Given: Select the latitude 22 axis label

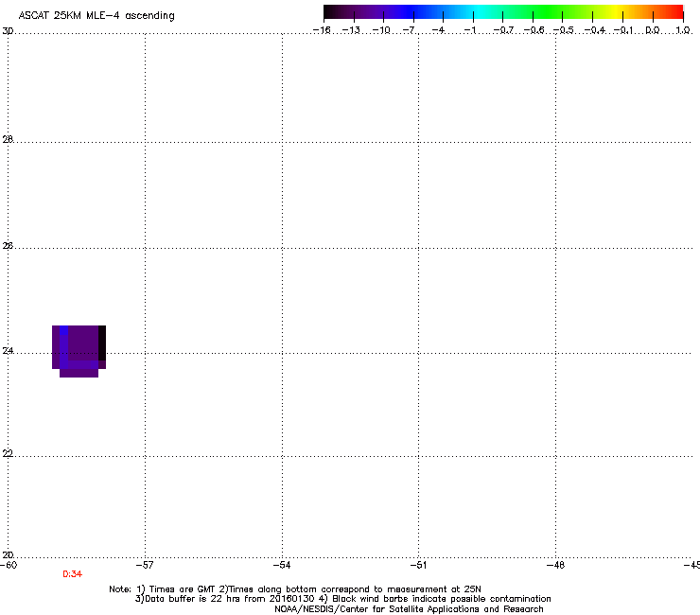Looking at the screenshot, I should click(x=8, y=454).
